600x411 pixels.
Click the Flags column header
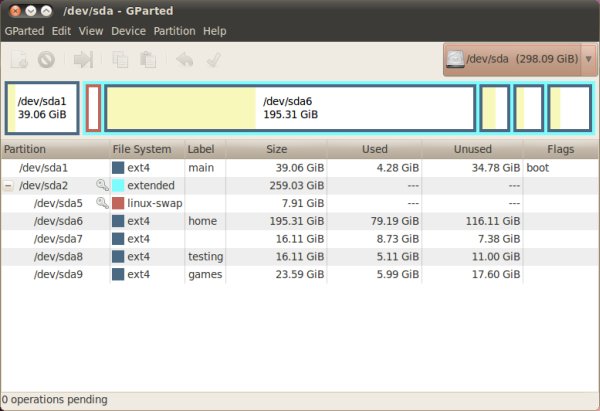(x=561, y=149)
